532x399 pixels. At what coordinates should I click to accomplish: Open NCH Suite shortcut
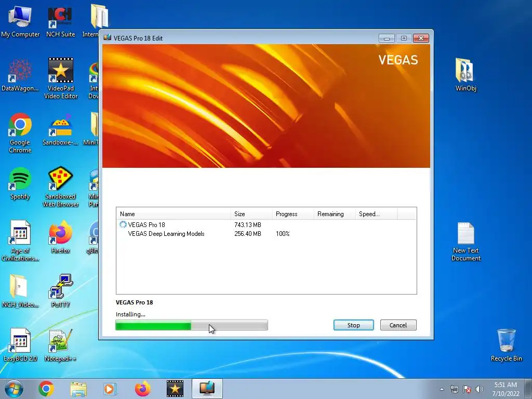[x=60, y=21]
